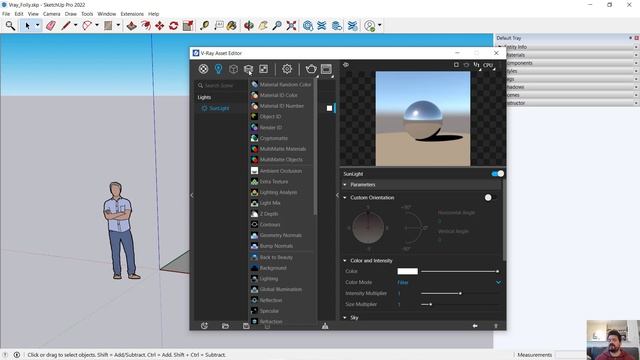Open the File menu
640x360 pixels.
tap(6, 14)
